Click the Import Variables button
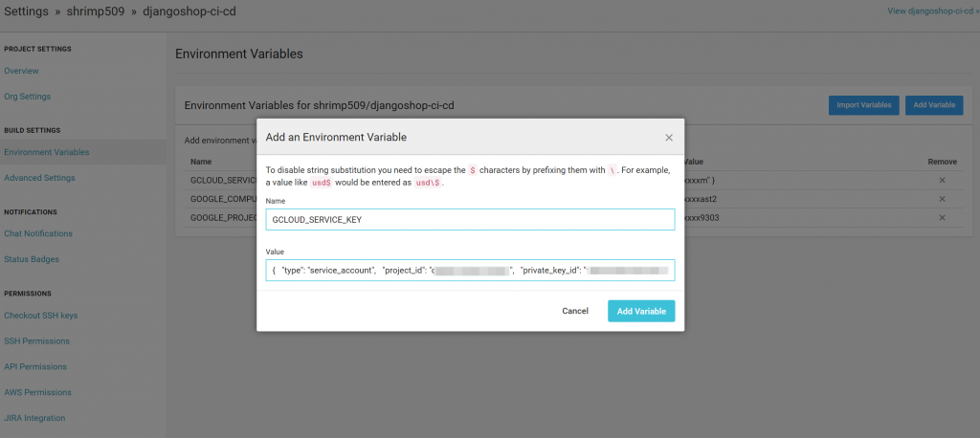The width and height of the screenshot is (980, 438). [863, 105]
